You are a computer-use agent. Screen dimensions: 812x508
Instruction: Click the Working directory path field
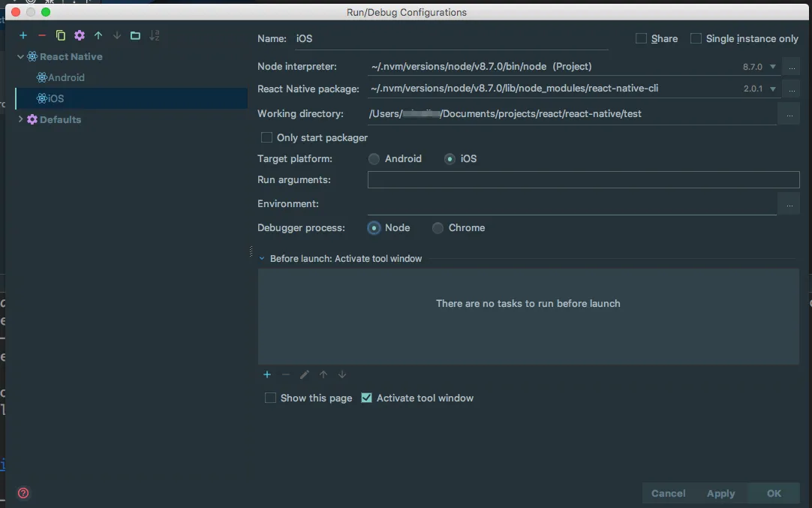coord(572,114)
